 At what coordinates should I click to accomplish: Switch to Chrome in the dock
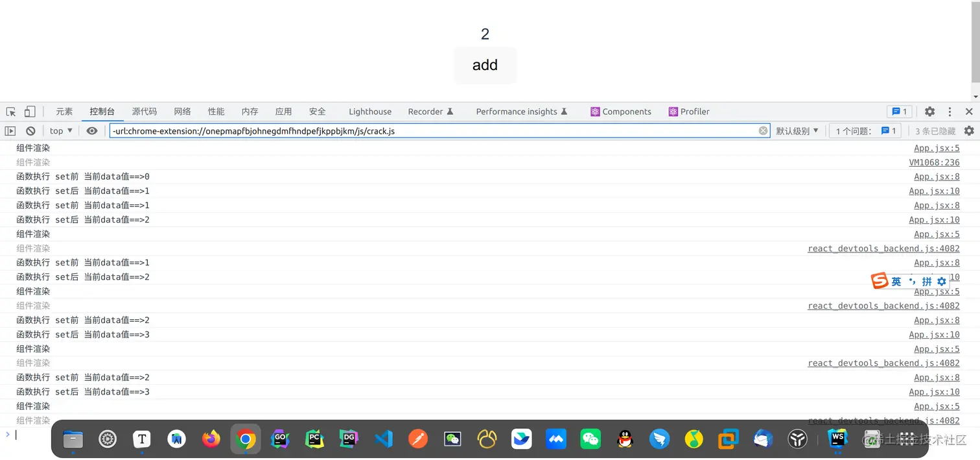point(246,439)
